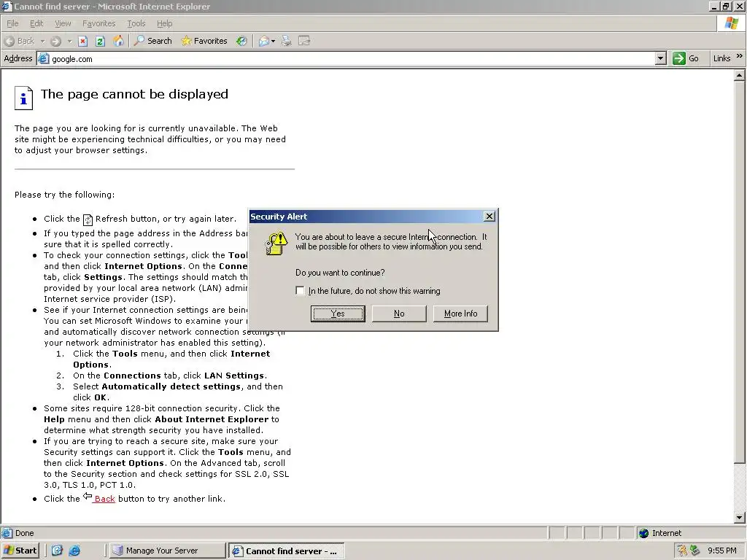Click the second system tray icon
The width and height of the screenshot is (747, 560).
[x=695, y=551]
